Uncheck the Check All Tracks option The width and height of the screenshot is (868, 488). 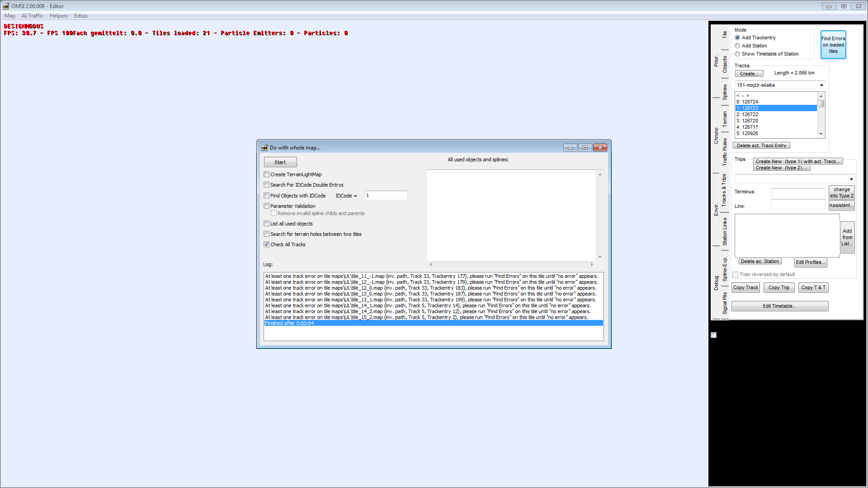[267, 244]
